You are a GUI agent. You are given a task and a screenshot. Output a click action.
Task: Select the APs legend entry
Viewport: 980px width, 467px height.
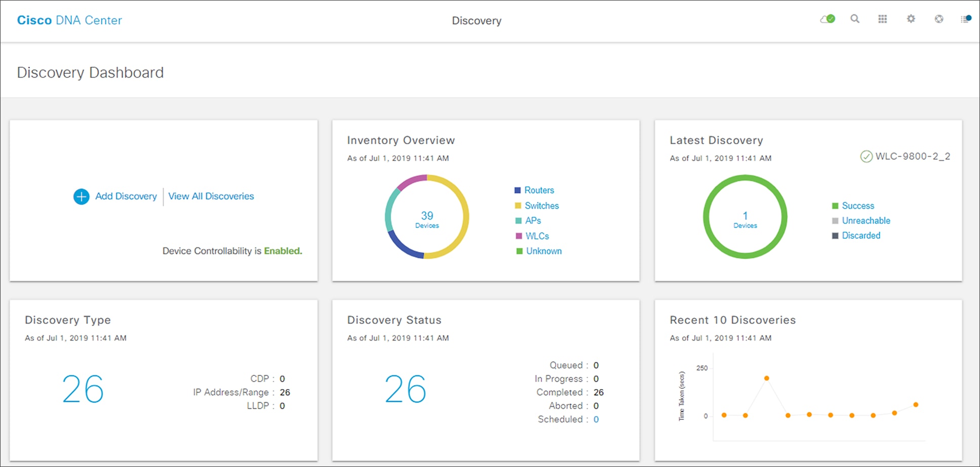pos(533,221)
